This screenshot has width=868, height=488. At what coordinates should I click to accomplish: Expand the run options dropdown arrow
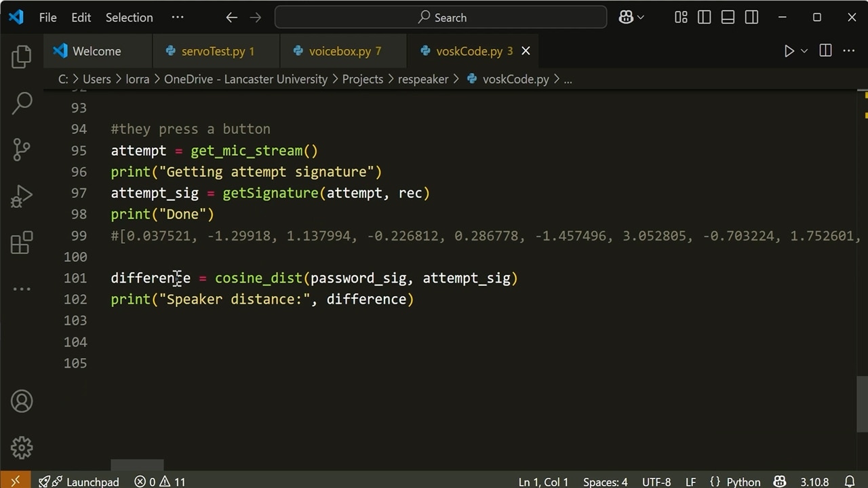(x=804, y=51)
